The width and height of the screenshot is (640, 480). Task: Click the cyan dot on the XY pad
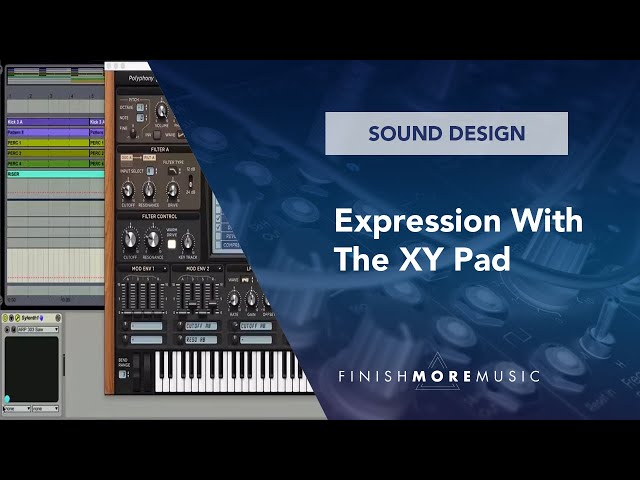coord(7,399)
